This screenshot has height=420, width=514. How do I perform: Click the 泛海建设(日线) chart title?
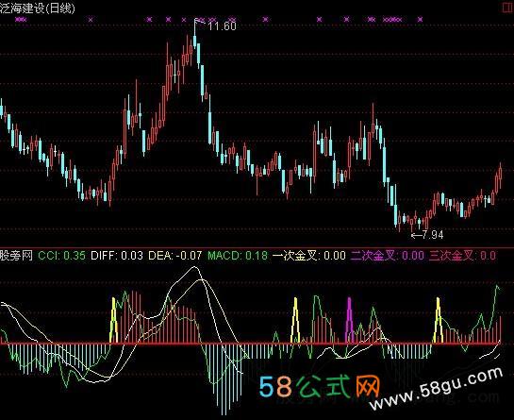pyautogui.click(x=38, y=8)
